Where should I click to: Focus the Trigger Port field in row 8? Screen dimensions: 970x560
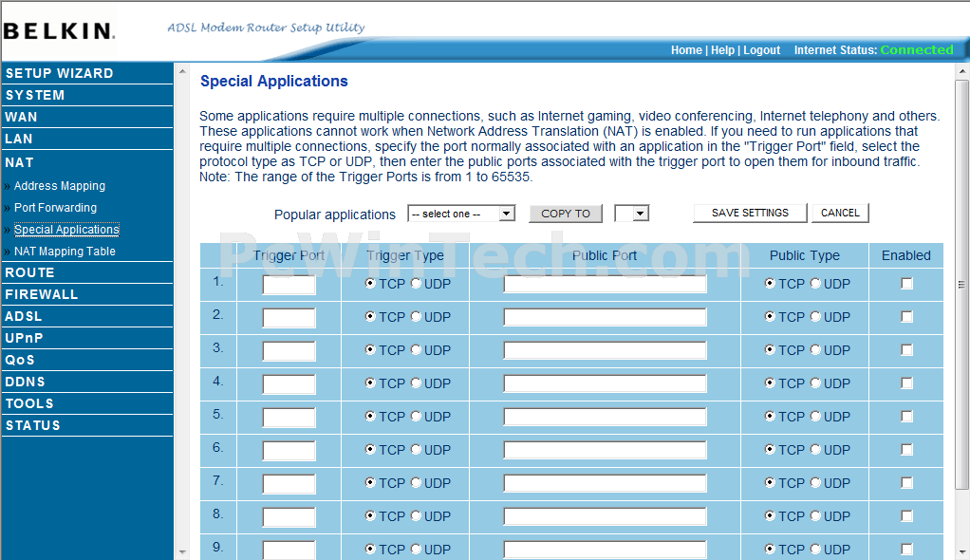[x=289, y=517]
